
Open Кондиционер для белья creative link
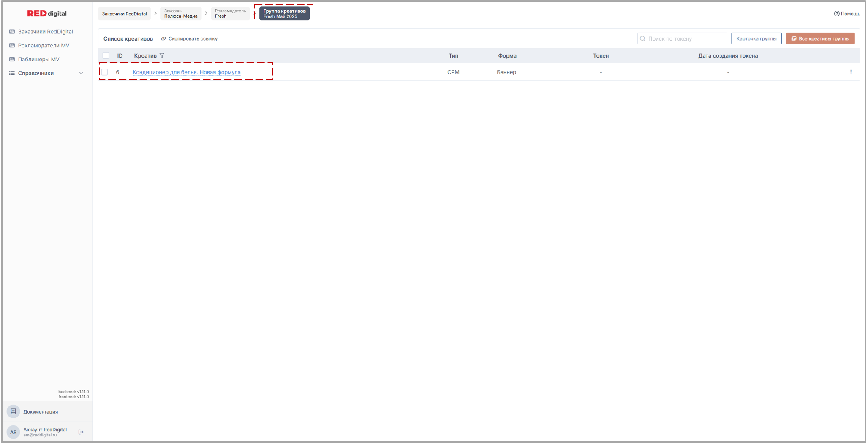pos(186,72)
